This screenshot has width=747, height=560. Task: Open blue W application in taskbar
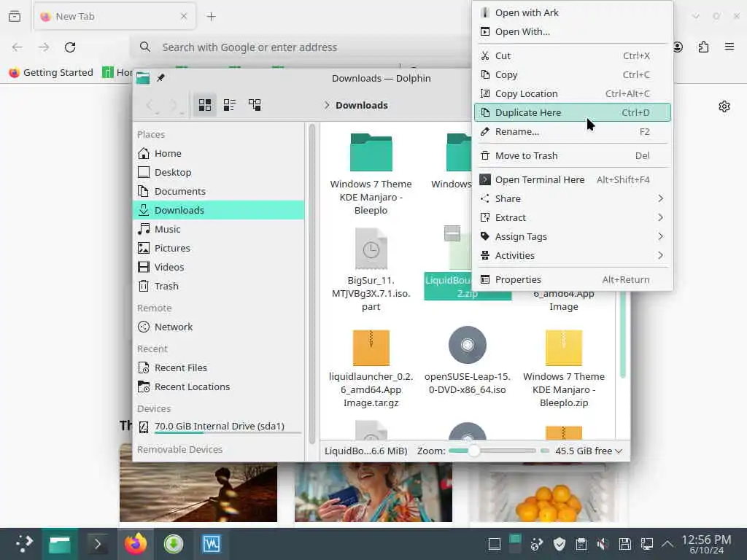pos(212,544)
